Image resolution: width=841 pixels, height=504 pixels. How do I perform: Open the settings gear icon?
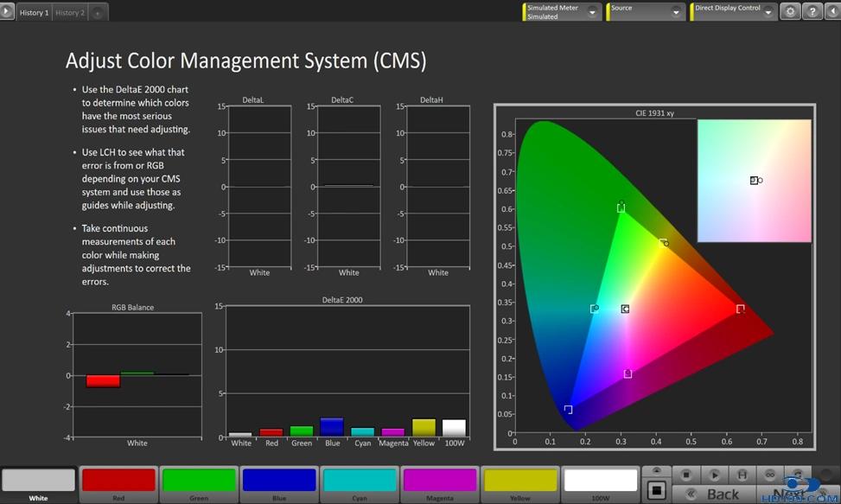pos(790,11)
